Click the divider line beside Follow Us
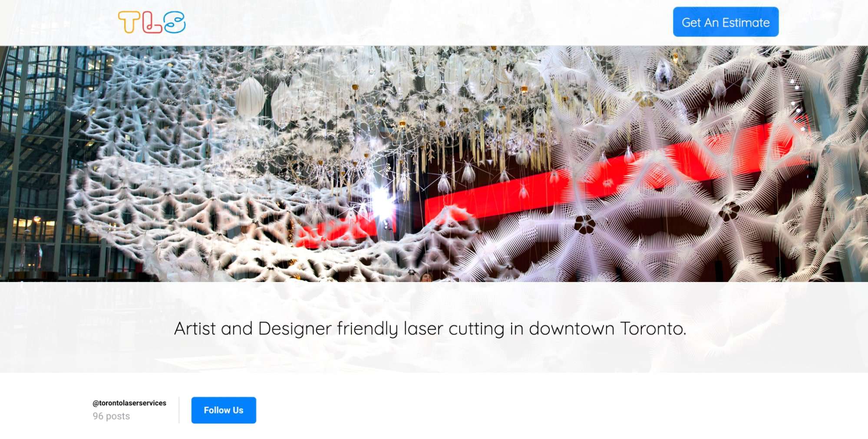The height and width of the screenshot is (439, 868). [x=179, y=410]
